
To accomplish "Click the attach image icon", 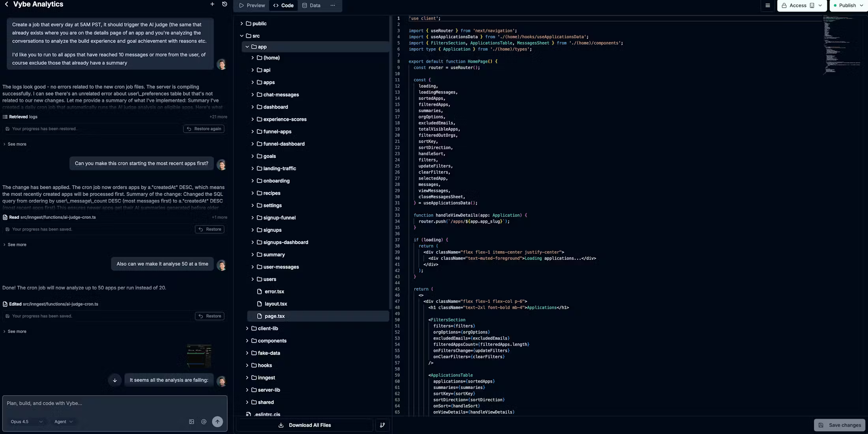I will coord(191,422).
